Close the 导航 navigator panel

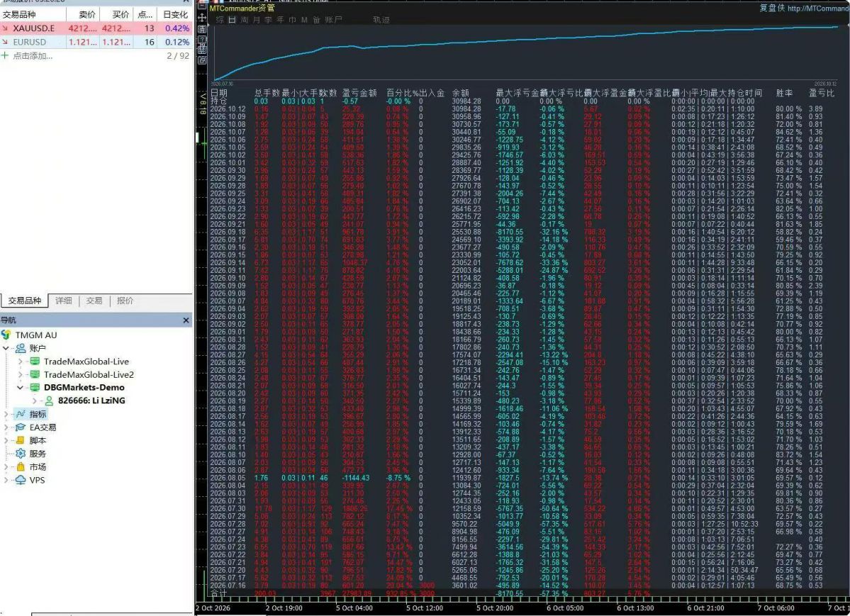tap(186, 320)
